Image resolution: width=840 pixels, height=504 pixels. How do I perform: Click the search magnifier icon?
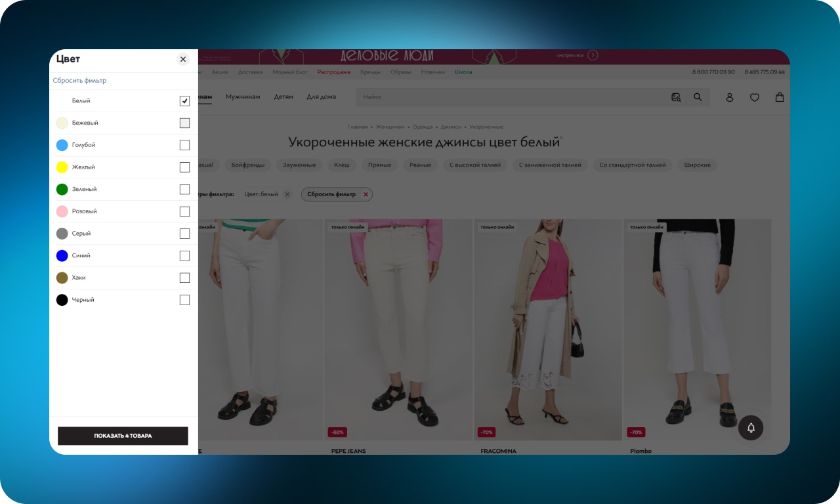(698, 97)
